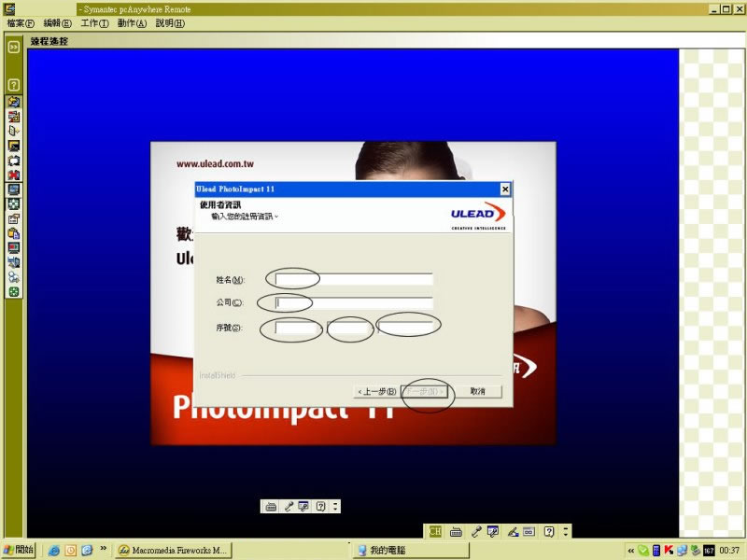The image size is (747, 560).
Task: Launch Internet Explorer from the quick launch
Action: 54,551
